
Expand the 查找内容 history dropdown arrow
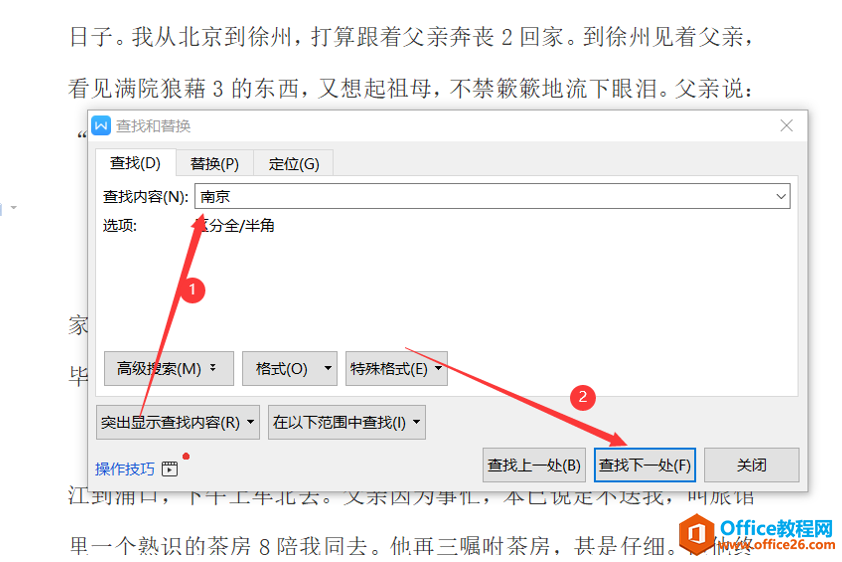point(781,196)
